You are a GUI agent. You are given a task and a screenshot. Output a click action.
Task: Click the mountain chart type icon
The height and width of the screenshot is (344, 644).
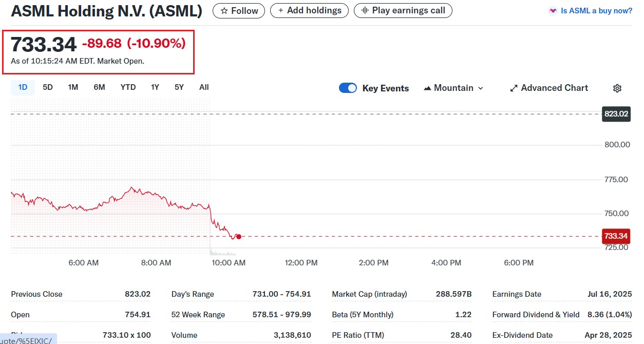427,88
